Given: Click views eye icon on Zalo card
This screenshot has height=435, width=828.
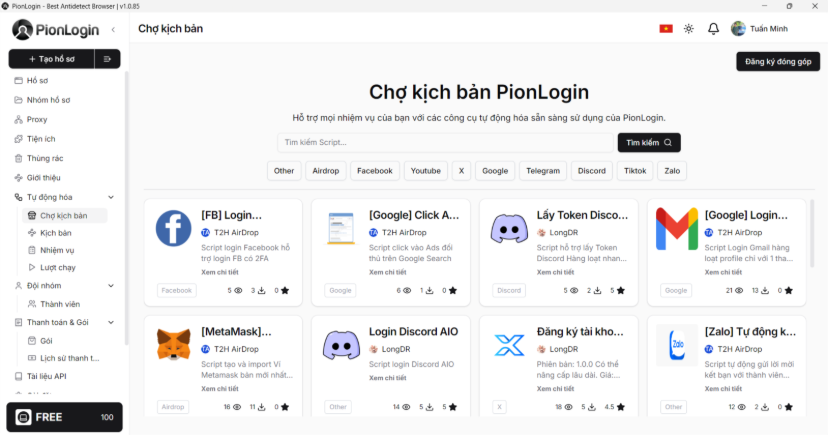Looking at the screenshot, I should pos(741,407).
